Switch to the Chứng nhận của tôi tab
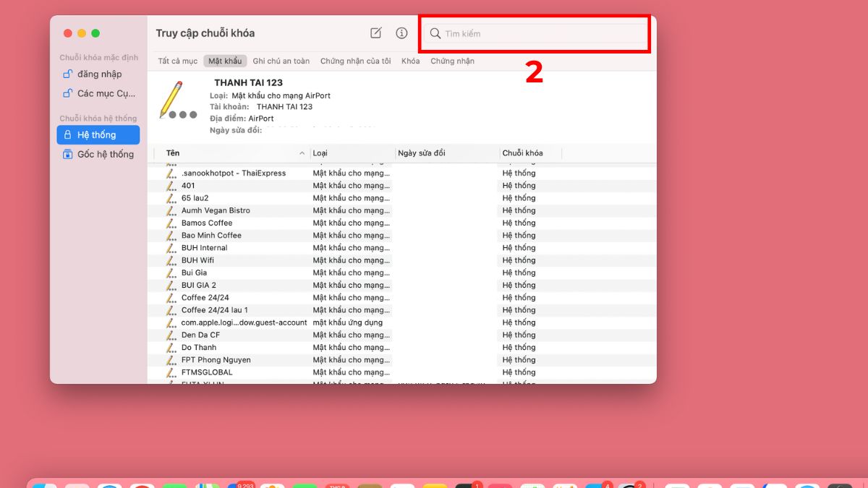868x488 pixels. [355, 61]
